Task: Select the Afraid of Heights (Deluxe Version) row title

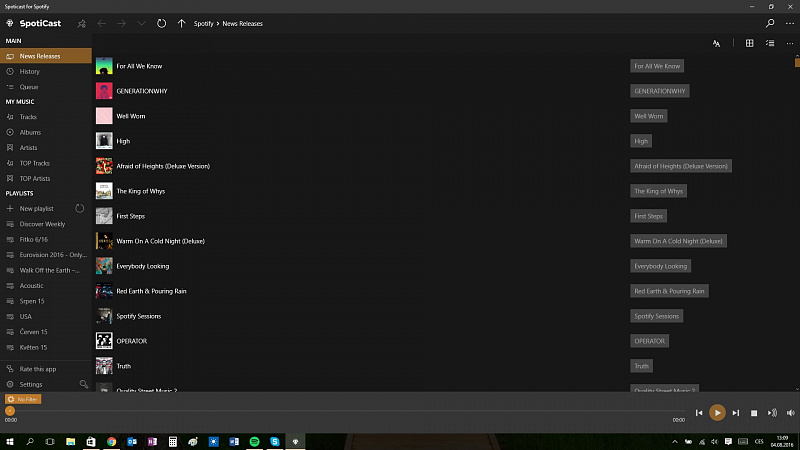Action: pyautogui.click(x=163, y=166)
